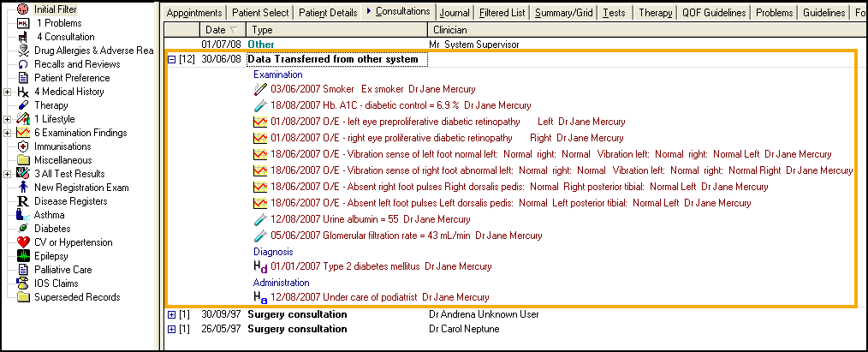The image size is (868, 352).
Task: Select the Recalls and Reviews bell icon
Action: pos(23,64)
